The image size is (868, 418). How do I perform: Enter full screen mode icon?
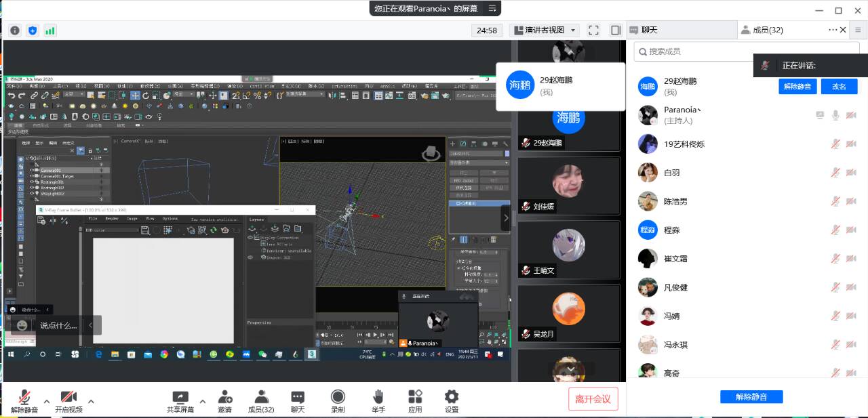point(593,30)
